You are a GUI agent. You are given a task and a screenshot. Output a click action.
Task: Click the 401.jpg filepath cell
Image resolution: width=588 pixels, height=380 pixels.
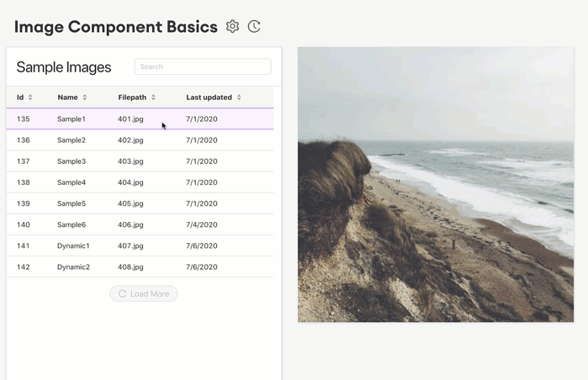(x=130, y=119)
